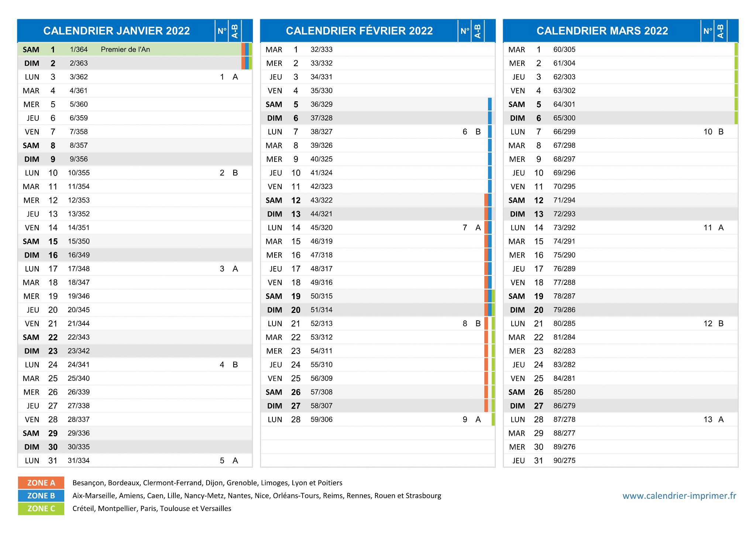The image size is (756, 535).
Task: Click day count '5/360' in January
Action: pyautogui.click(x=79, y=104)
